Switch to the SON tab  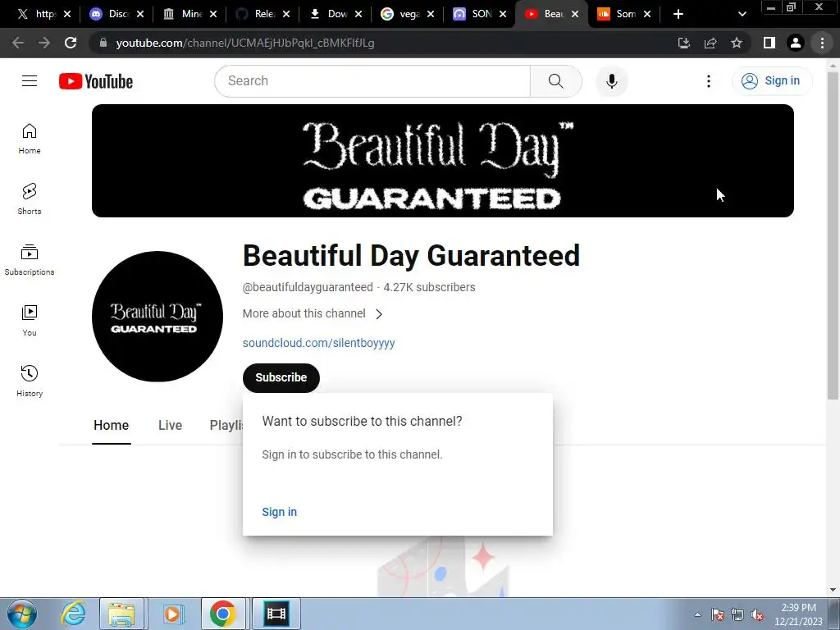tap(481, 14)
